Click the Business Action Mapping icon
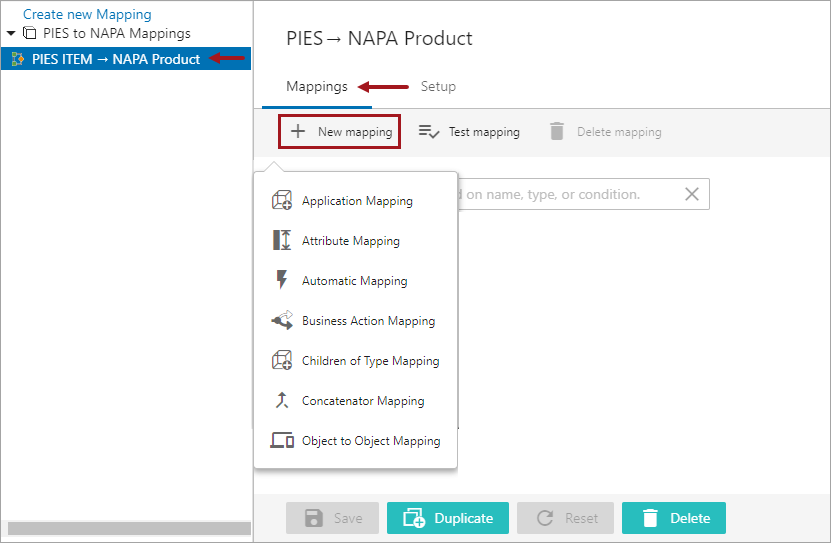Screen dimensions: 831x543 pyautogui.click(x=281, y=321)
